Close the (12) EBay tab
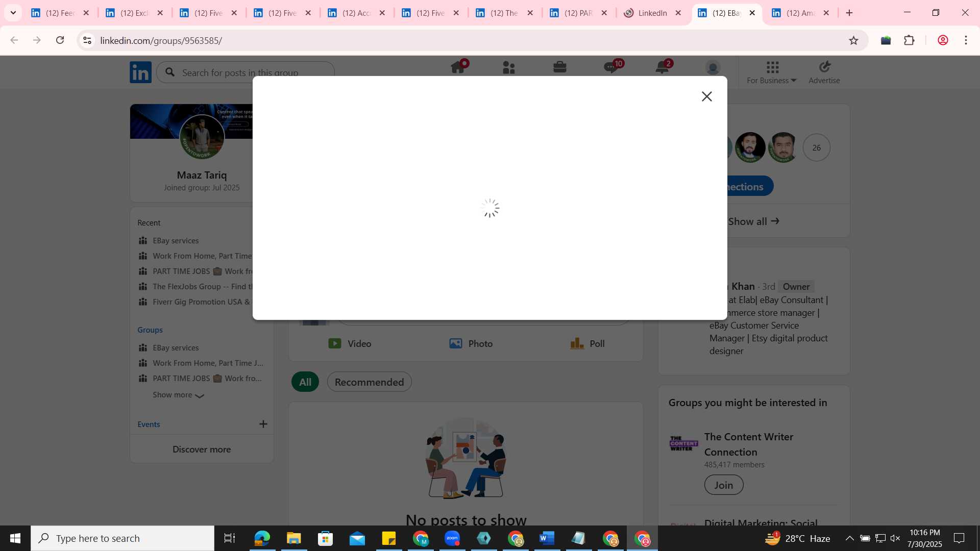Image resolution: width=980 pixels, height=551 pixels. [752, 13]
